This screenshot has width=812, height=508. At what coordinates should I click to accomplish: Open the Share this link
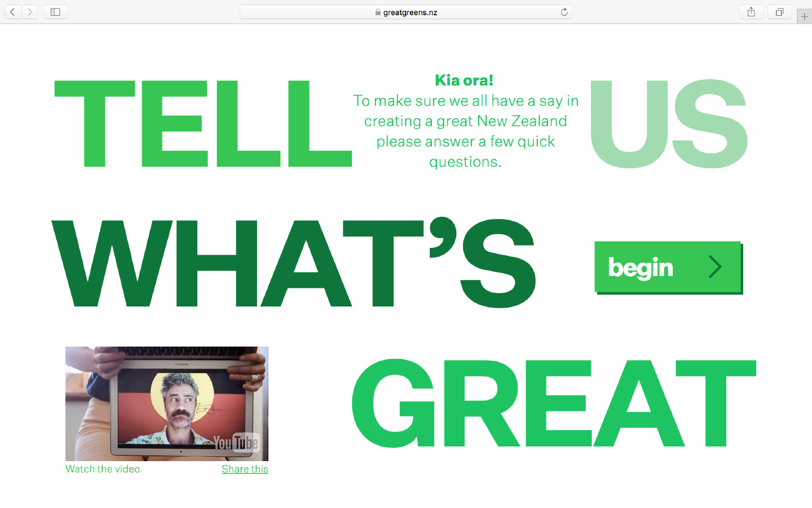click(245, 469)
